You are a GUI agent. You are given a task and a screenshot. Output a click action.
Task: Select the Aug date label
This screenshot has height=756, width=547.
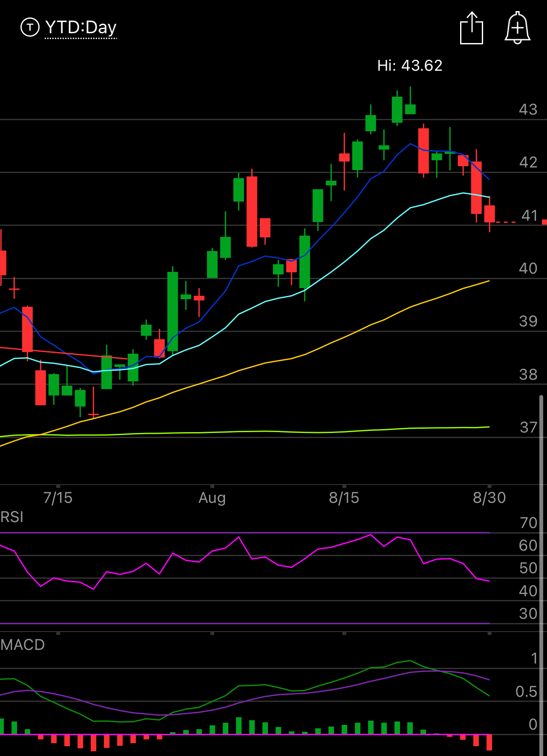212,498
